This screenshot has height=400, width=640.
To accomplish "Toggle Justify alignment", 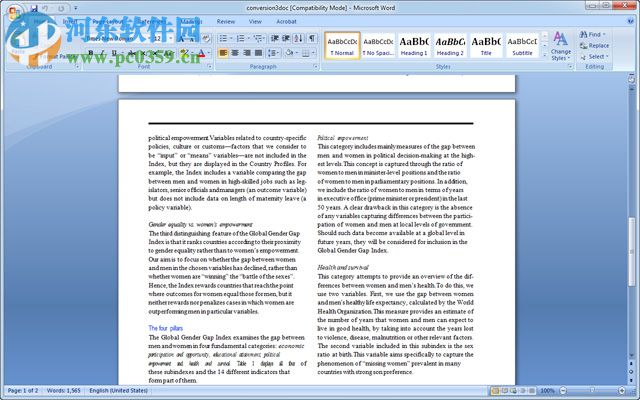I will [259, 53].
